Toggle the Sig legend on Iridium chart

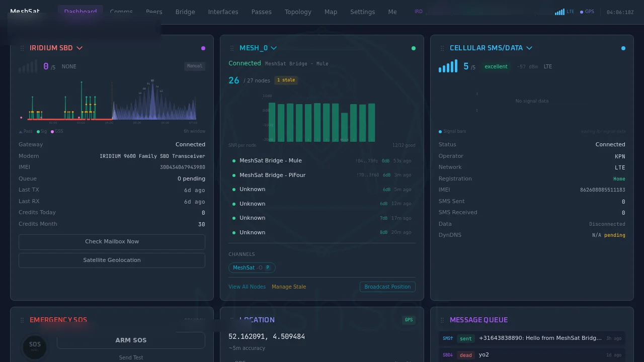point(42,131)
